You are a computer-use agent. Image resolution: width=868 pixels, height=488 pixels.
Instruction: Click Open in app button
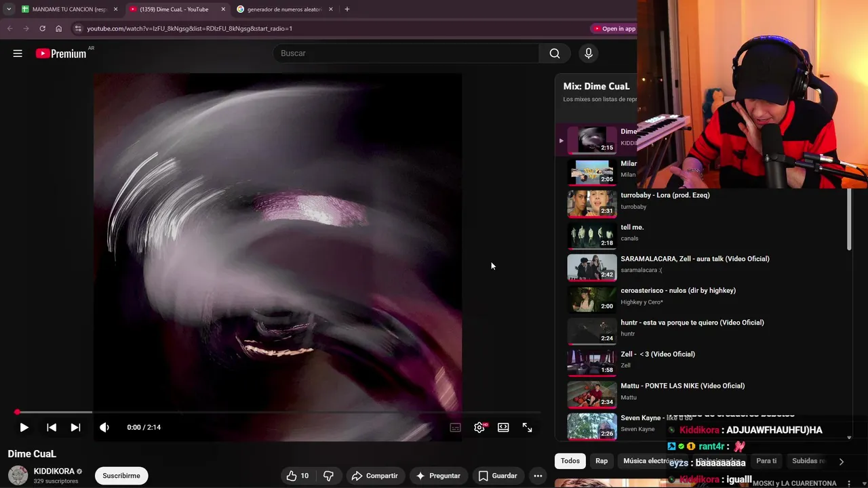(614, 28)
